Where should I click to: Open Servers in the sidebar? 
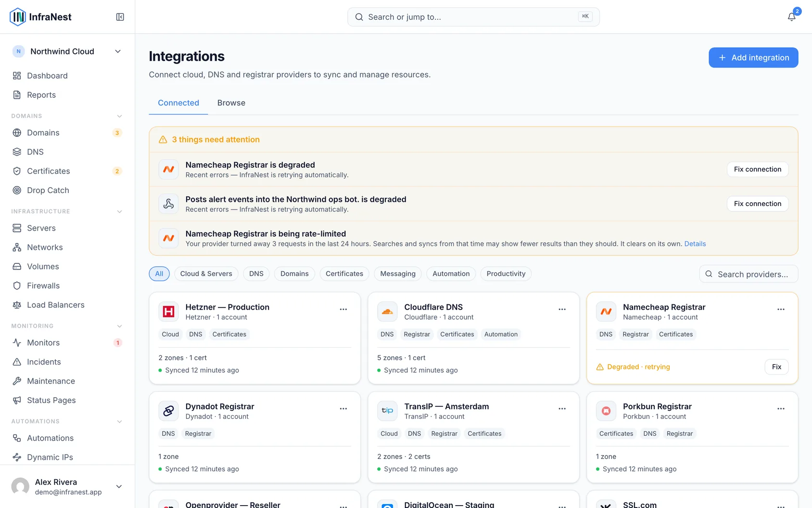67,228
